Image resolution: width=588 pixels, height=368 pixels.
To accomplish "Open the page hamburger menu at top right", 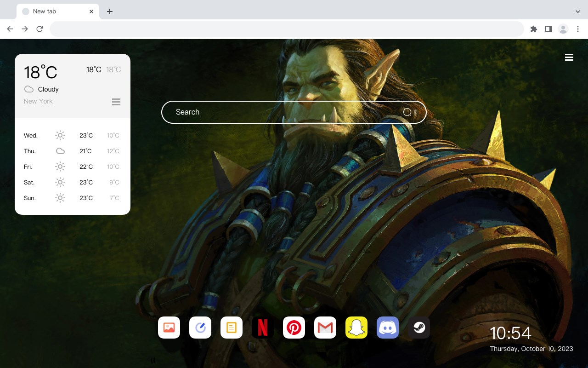I will point(569,57).
